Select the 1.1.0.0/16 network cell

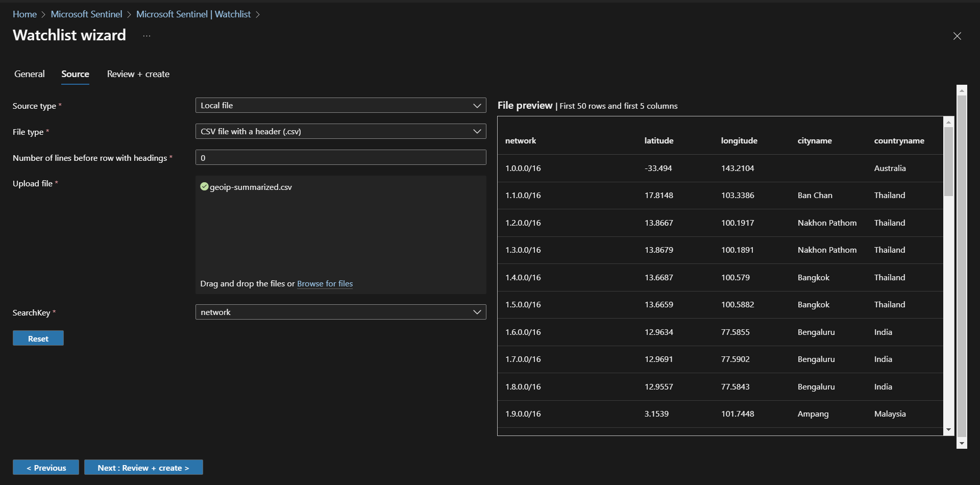[523, 195]
